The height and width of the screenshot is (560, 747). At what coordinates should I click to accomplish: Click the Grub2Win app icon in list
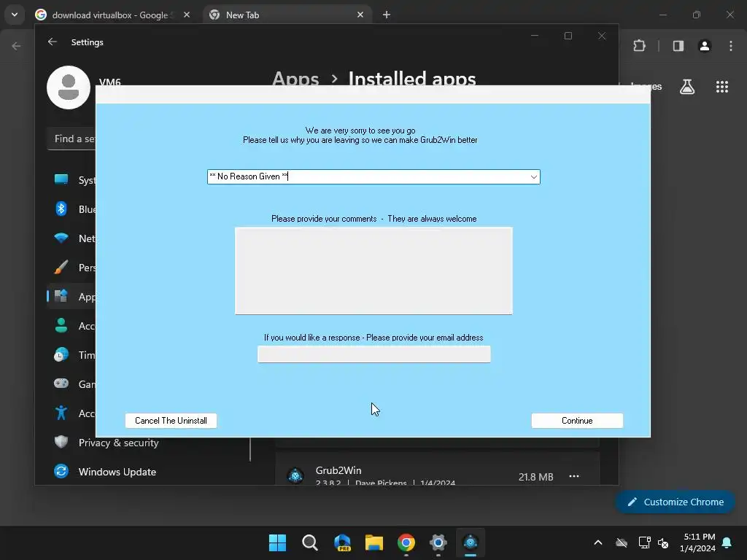pyautogui.click(x=295, y=475)
